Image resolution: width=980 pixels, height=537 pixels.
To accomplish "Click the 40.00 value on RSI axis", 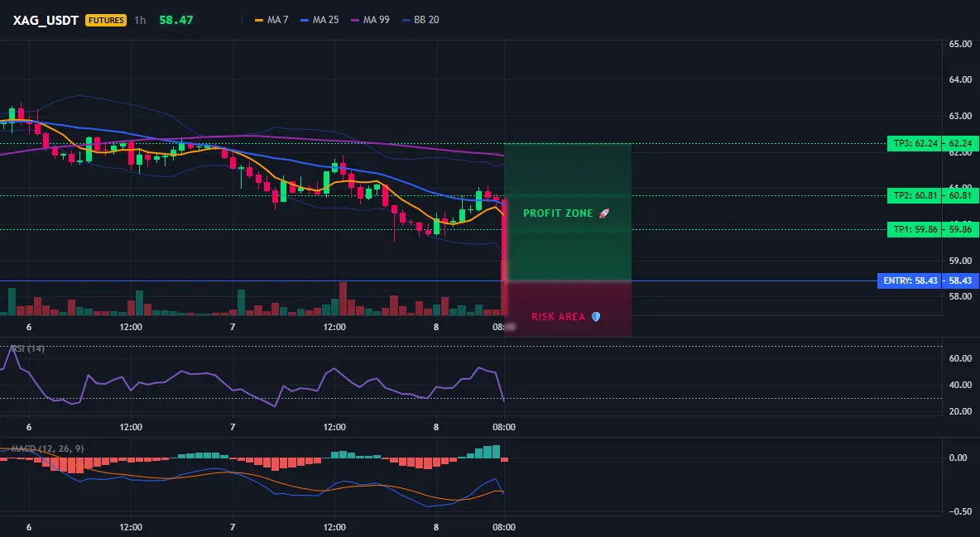I will [960, 385].
